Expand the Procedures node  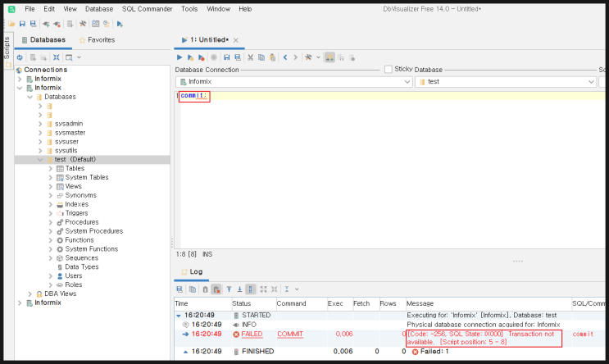coord(51,222)
